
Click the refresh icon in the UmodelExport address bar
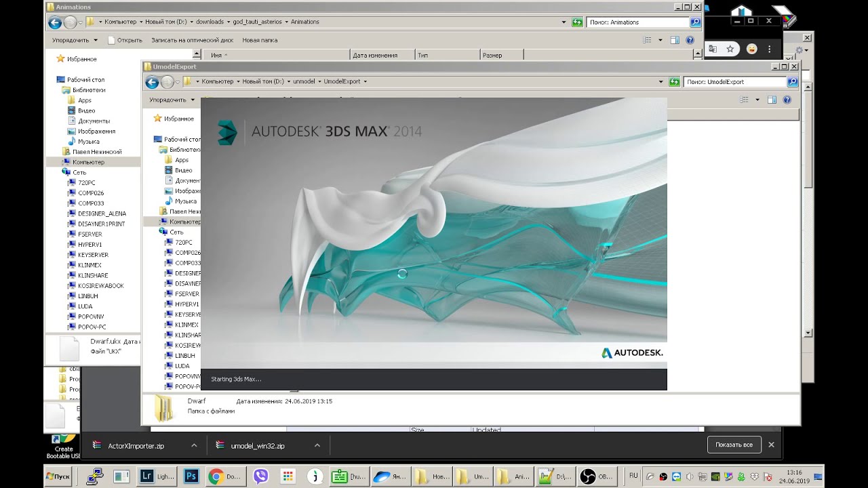[x=674, y=82]
